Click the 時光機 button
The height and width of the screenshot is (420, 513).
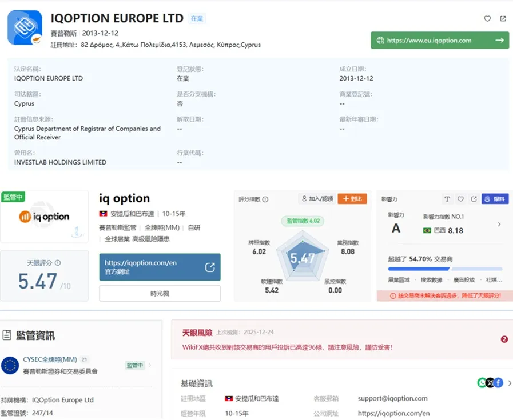[x=160, y=293]
